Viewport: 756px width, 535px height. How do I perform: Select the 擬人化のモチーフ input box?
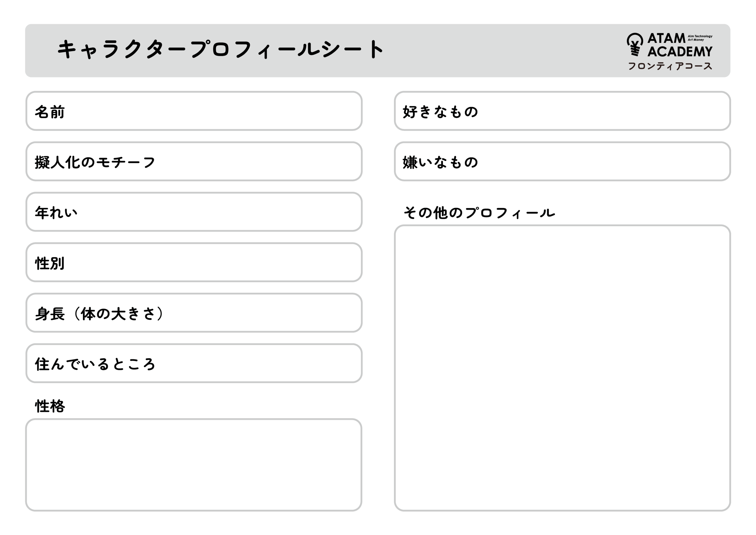194,161
